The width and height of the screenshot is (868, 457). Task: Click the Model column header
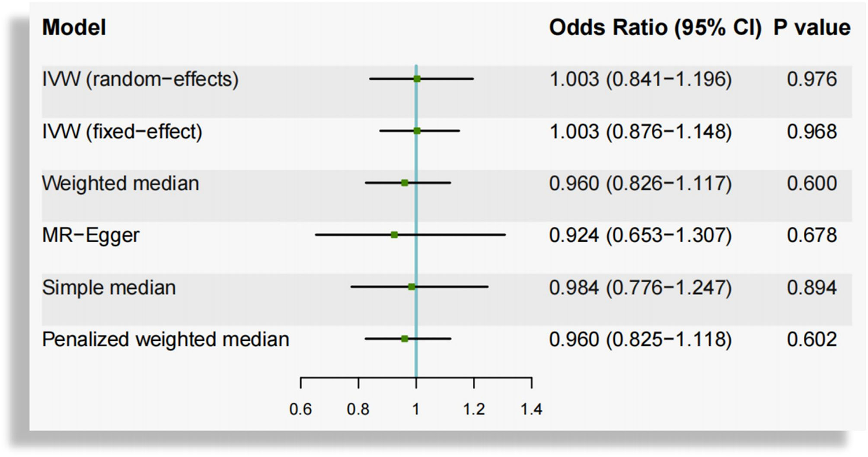pyautogui.click(x=74, y=27)
